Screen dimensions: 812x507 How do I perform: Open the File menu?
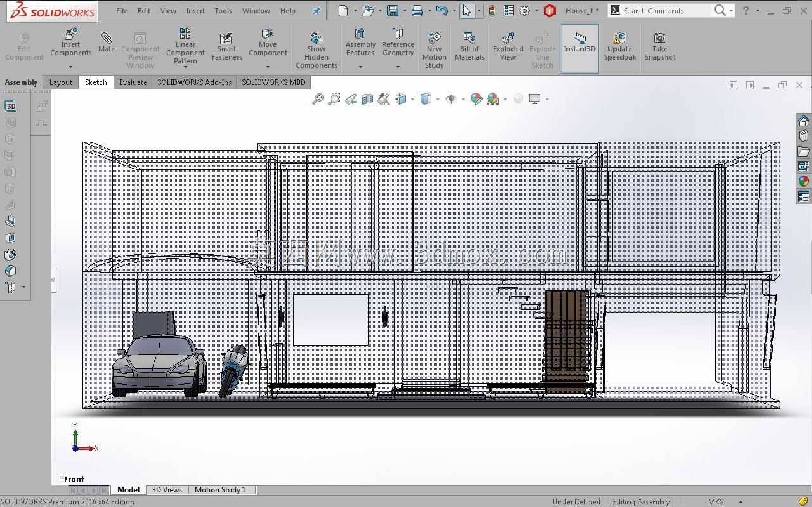[x=122, y=11]
